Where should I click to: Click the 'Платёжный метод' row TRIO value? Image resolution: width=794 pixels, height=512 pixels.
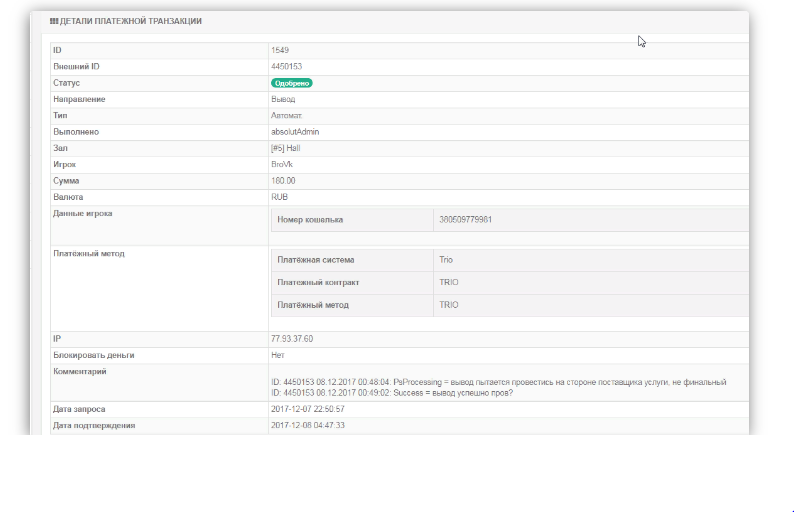coord(449,304)
